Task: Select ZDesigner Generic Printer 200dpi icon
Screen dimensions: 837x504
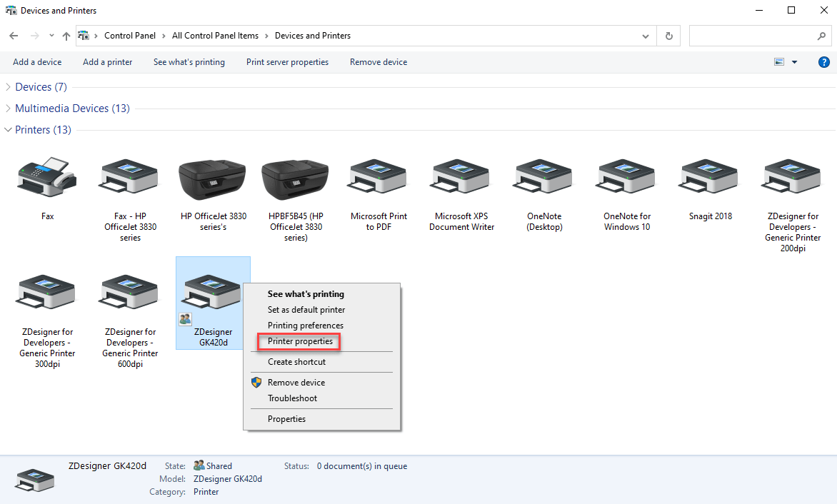Action: coord(793,176)
